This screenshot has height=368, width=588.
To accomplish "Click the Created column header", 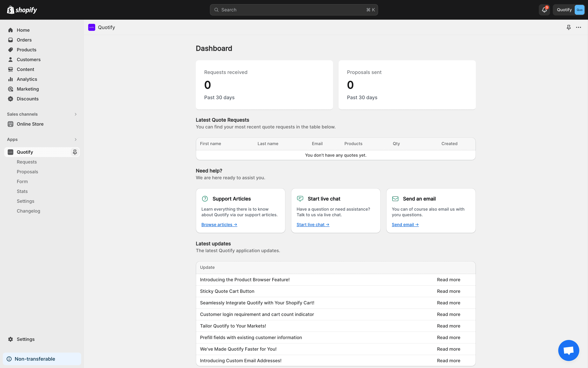I will click(x=449, y=144).
